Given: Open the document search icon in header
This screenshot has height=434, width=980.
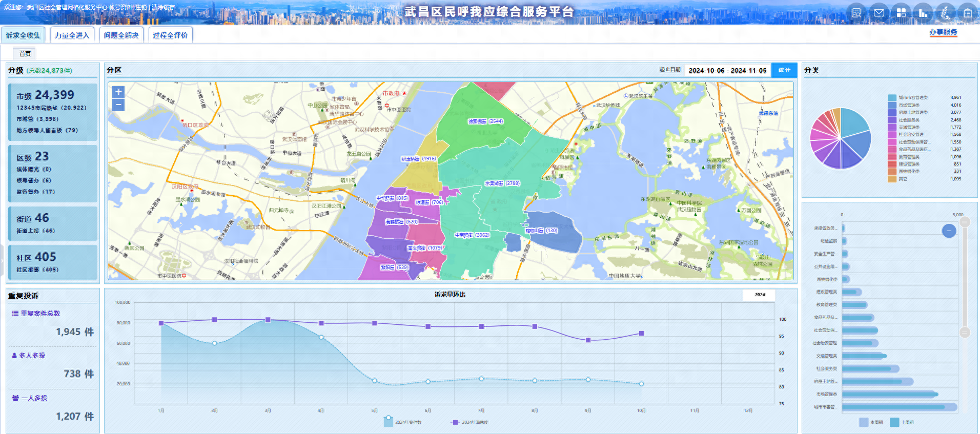Looking at the screenshot, I should [x=856, y=13].
